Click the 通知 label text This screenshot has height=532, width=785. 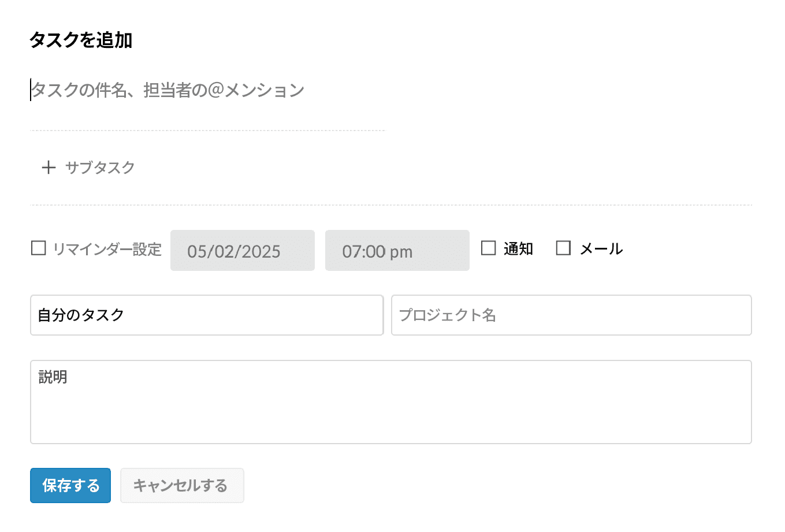(518, 249)
